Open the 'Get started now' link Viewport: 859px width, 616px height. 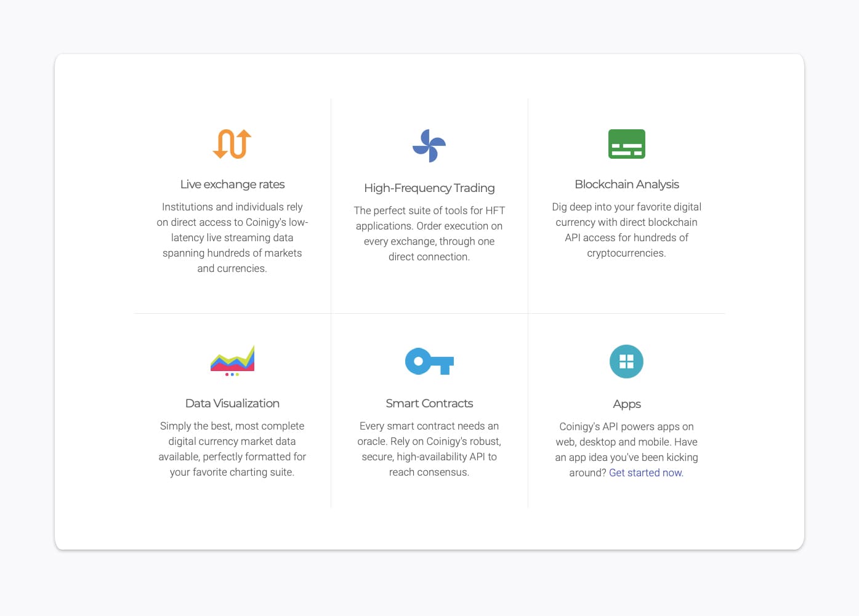tap(646, 473)
